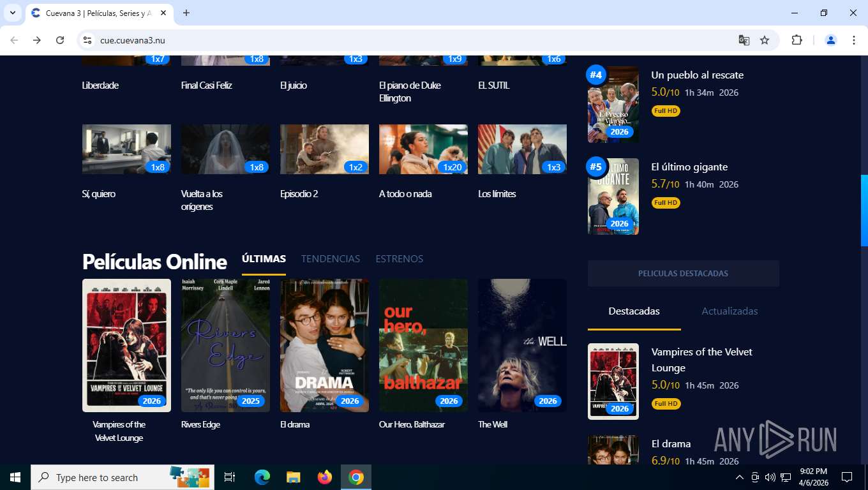
Task: Open the notification center icon
Action: [847, 477]
